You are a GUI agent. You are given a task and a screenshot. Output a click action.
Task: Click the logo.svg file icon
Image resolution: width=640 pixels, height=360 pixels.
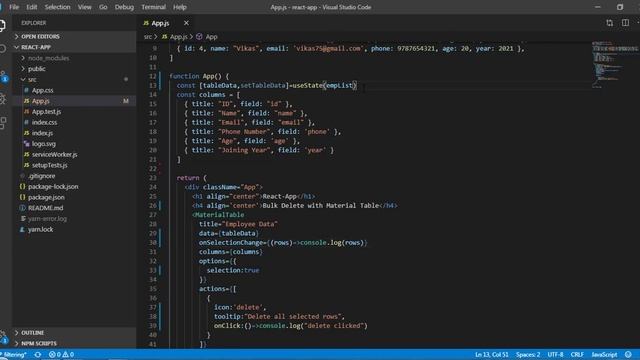(x=27, y=144)
